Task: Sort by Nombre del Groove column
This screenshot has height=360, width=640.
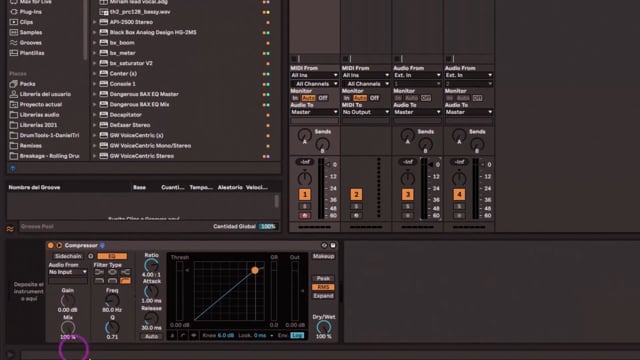Action: [x=34, y=187]
